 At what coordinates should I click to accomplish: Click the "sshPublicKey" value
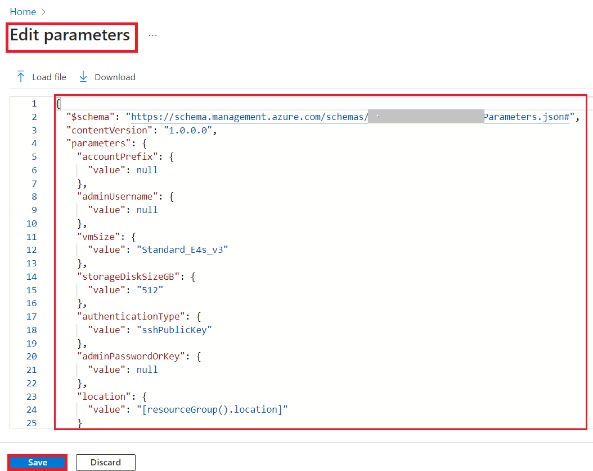point(174,330)
